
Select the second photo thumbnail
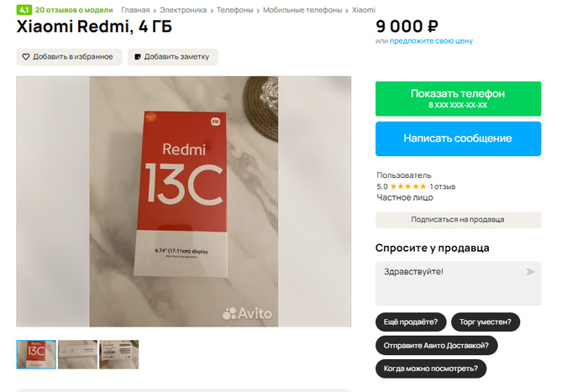coord(77,354)
